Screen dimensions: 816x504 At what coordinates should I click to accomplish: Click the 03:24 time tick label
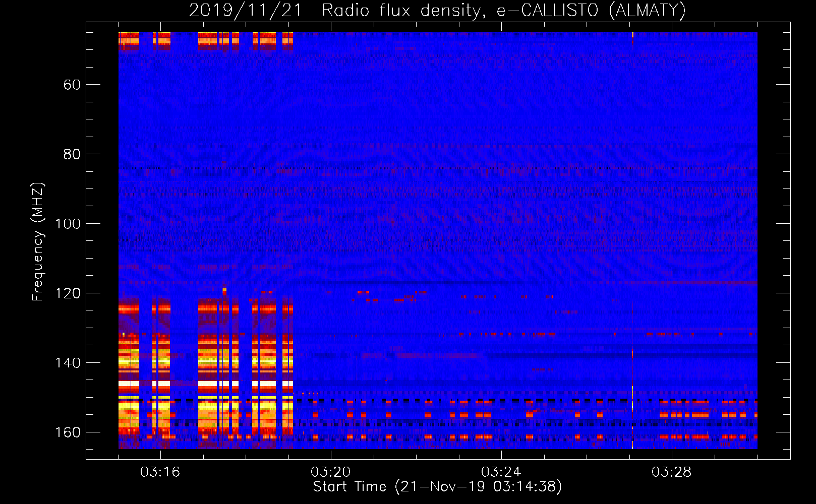point(501,472)
